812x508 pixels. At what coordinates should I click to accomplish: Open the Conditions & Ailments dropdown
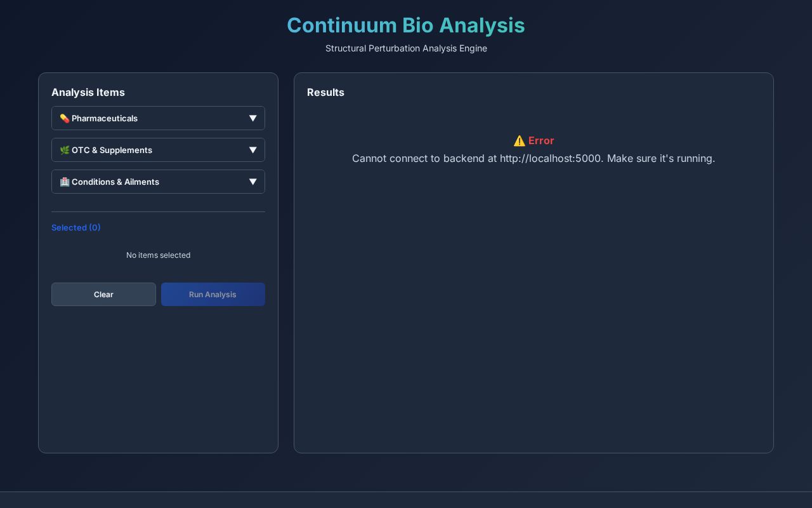click(158, 182)
